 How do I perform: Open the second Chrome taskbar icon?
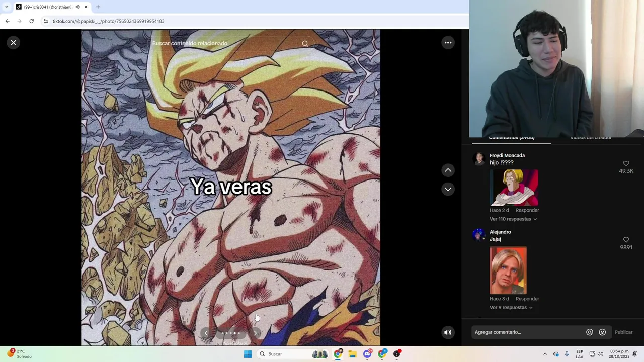click(382, 354)
